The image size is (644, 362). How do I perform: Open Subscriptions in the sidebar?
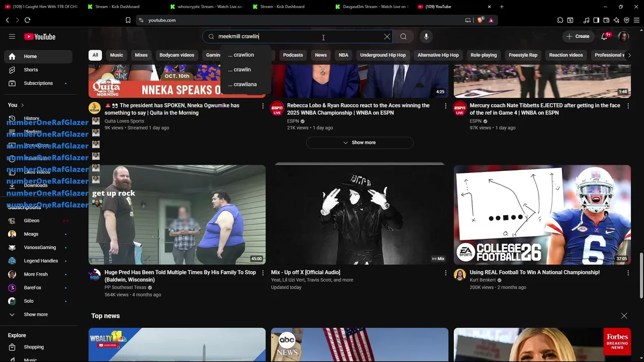[38, 83]
